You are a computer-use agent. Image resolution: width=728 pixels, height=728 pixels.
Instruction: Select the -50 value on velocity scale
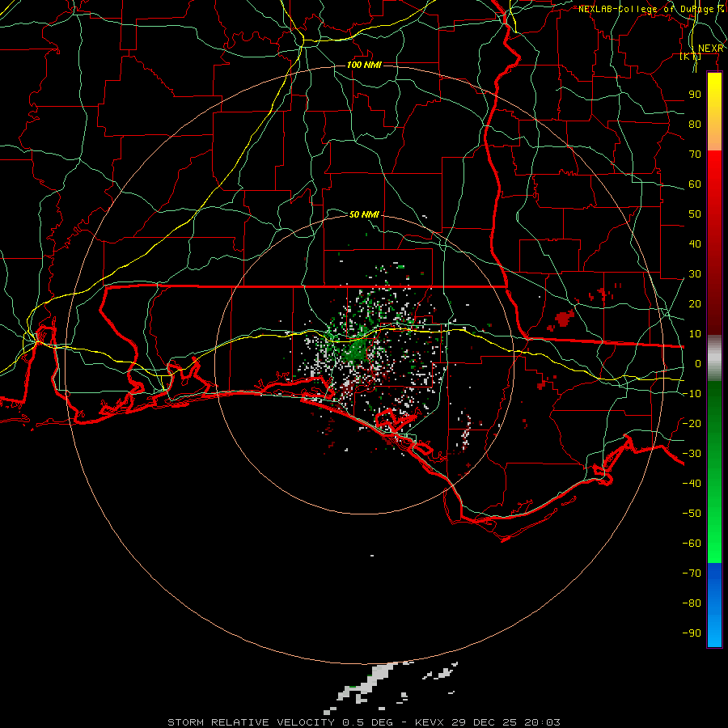point(692,513)
